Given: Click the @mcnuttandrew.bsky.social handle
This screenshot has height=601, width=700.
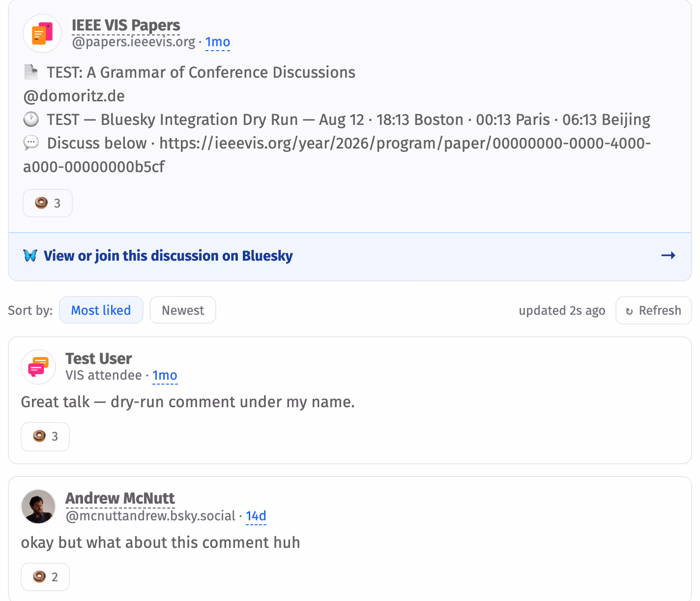Looking at the screenshot, I should pos(150,516).
